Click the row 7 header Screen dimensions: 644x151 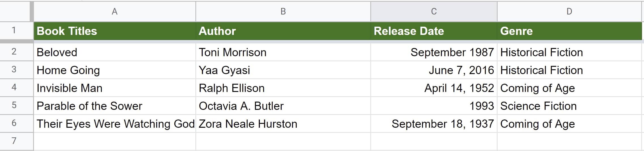pyautogui.click(x=14, y=141)
